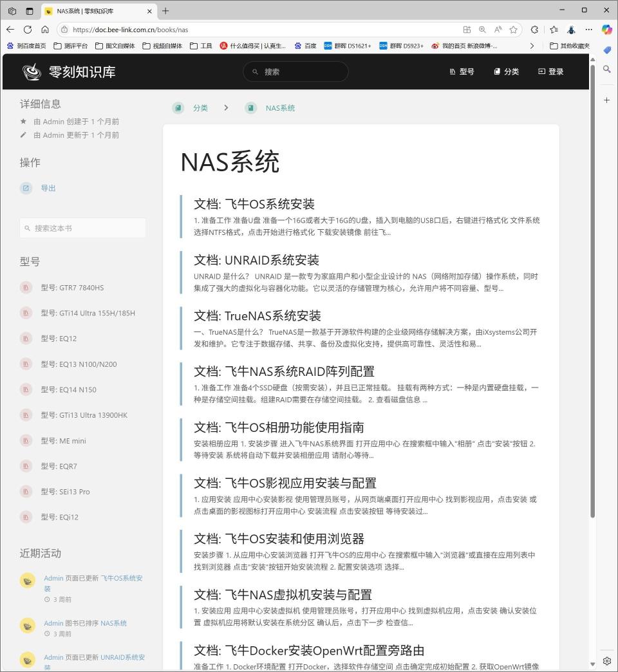The image size is (618, 672).
Task: Focus the header 搜索 search field
Action: 295,71
